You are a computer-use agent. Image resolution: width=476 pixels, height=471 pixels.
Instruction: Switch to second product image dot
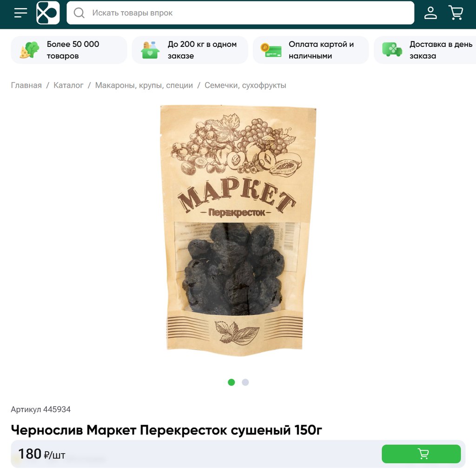tap(245, 382)
